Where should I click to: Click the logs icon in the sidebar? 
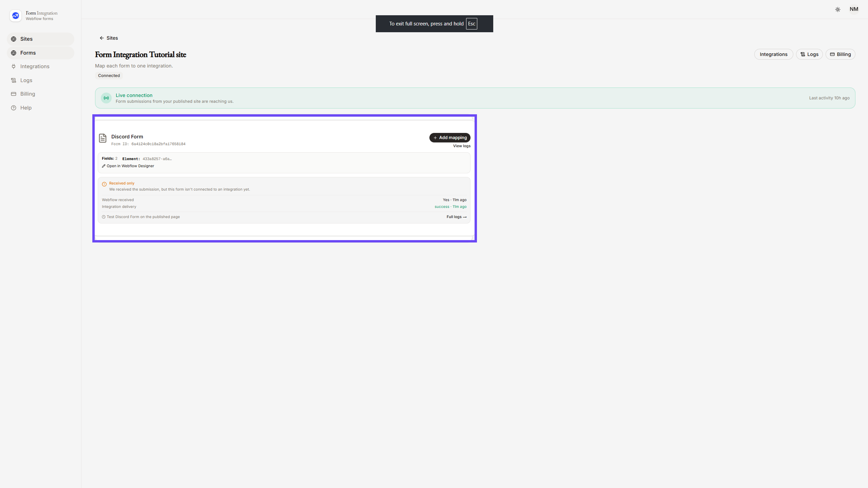(x=14, y=80)
